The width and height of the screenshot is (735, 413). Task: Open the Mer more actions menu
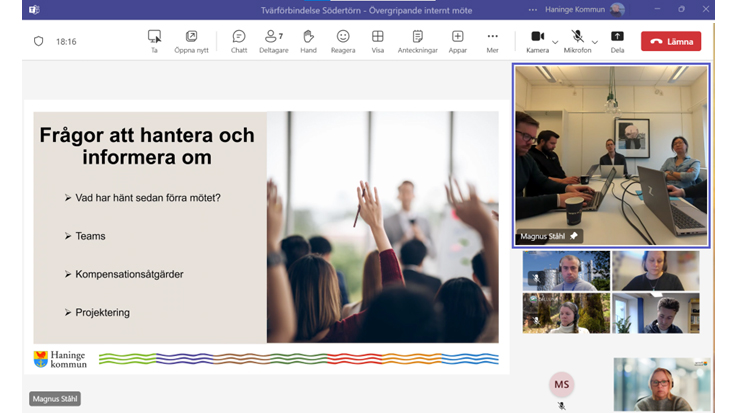[x=492, y=40]
